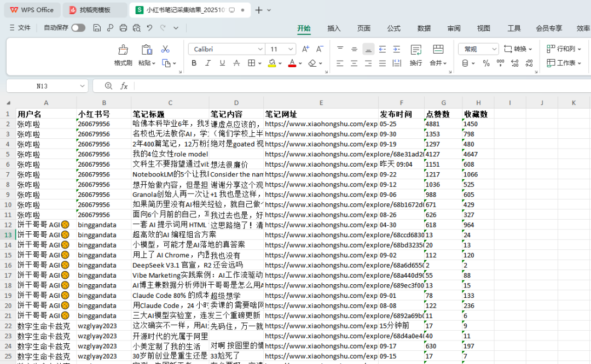
Task: Expand the font size dropdown
Action: pyautogui.click(x=291, y=49)
